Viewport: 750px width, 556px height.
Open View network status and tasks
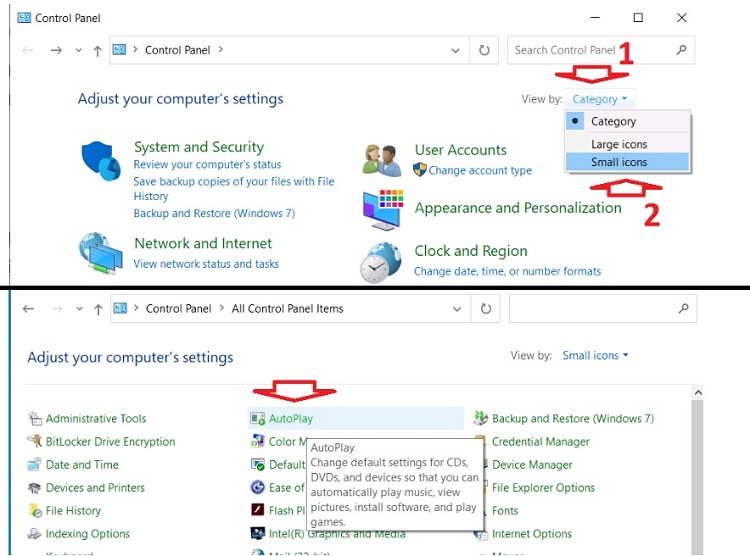[206, 264]
